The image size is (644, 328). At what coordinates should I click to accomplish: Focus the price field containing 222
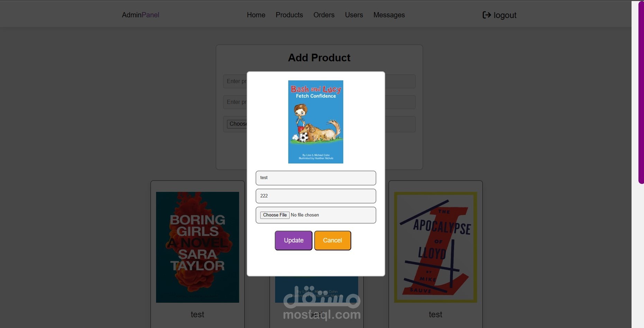[316, 196]
